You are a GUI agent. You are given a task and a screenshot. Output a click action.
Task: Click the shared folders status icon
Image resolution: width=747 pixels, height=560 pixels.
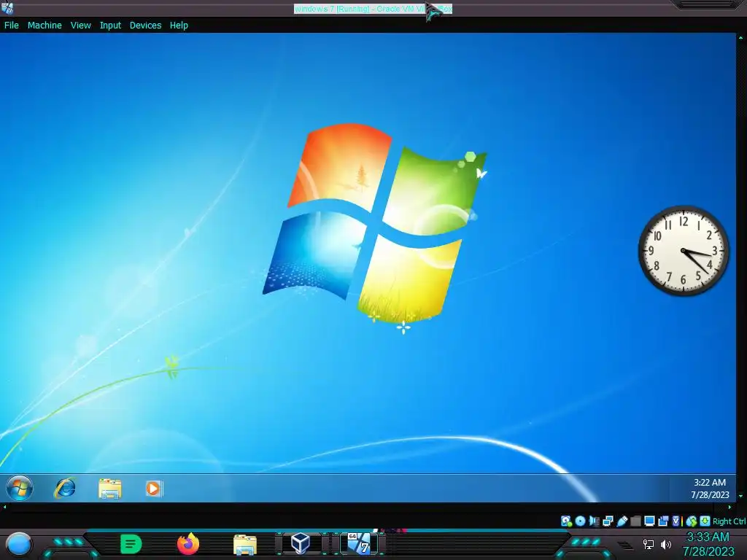[x=635, y=521]
